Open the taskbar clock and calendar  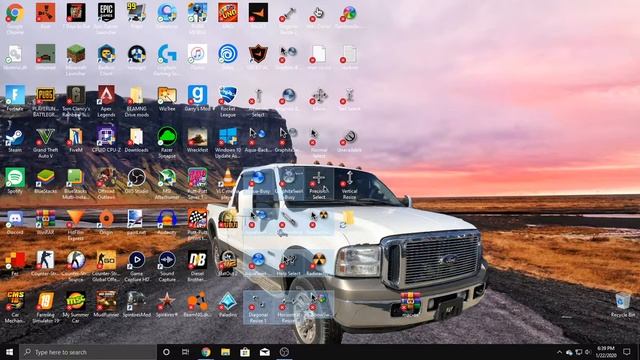coord(606,352)
